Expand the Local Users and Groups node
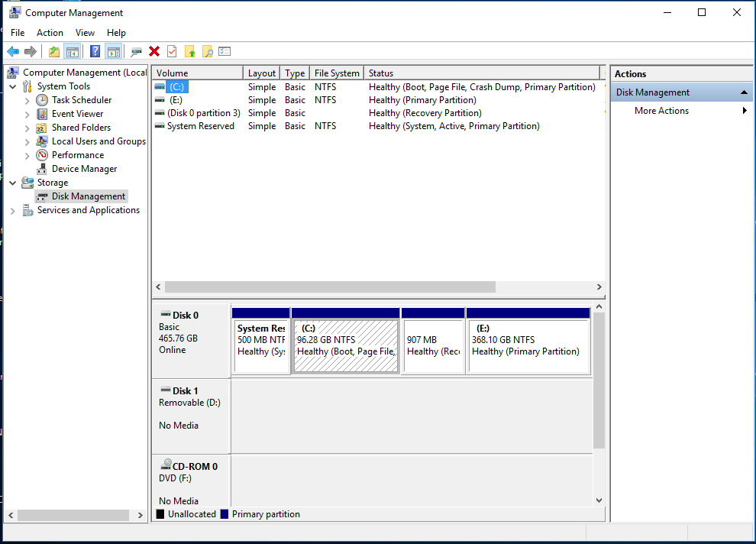The width and height of the screenshot is (756, 544). (x=27, y=142)
